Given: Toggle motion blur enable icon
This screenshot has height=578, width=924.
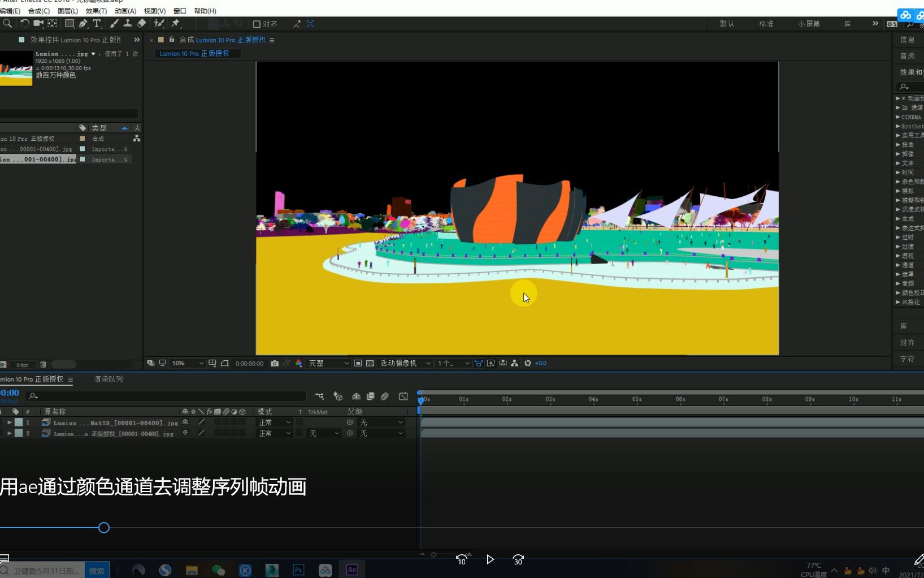Looking at the screenshot, I should click(x=385, y=396).
